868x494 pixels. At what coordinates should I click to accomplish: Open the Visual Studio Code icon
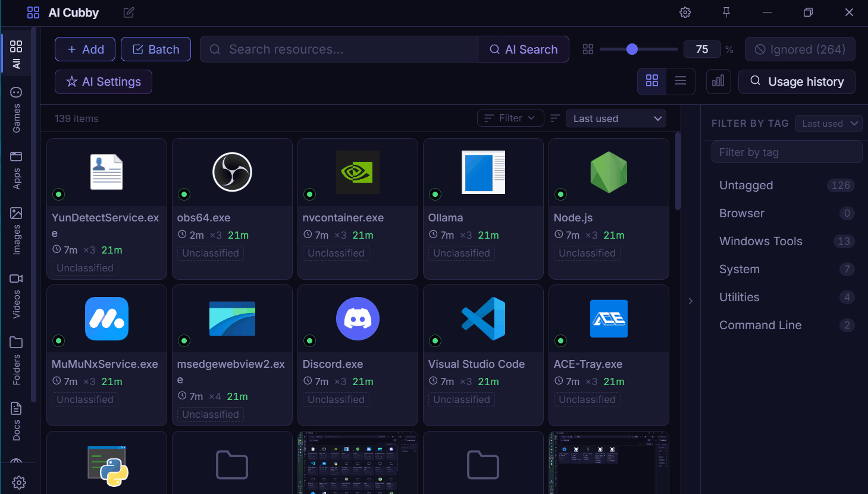483,318
